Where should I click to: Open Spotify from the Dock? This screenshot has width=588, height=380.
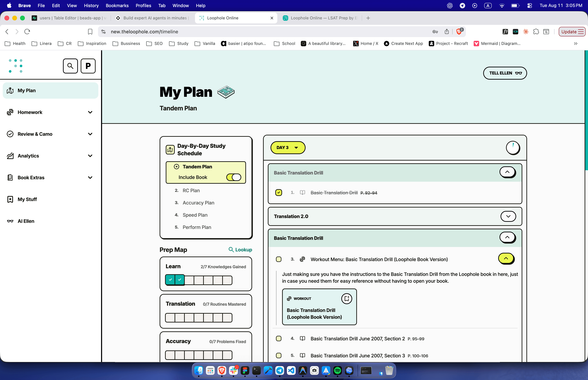coord(337,370)
